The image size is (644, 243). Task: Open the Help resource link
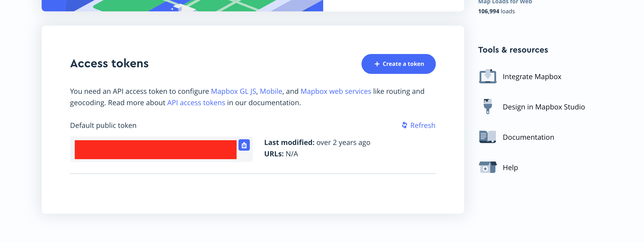(510, 167)
